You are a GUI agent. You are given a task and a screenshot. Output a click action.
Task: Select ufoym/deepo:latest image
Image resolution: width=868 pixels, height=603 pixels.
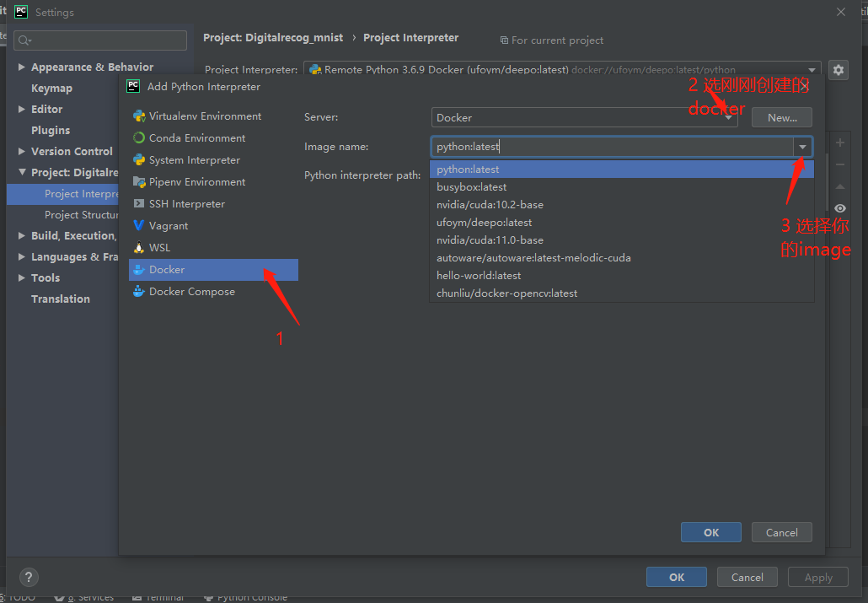click(x=622, y=223)
